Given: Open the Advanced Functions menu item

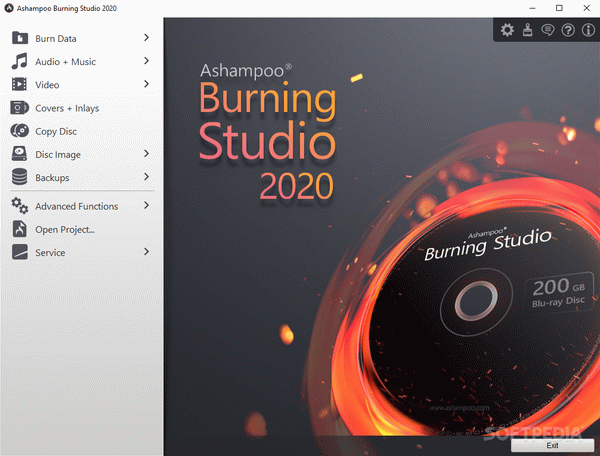Looking at the screenshot, I should [80, 206].
